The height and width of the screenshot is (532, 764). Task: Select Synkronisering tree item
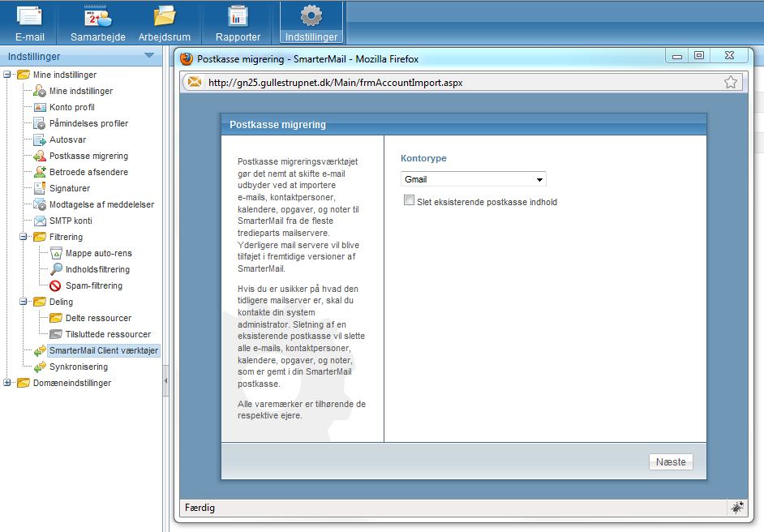tap(79, 367)
